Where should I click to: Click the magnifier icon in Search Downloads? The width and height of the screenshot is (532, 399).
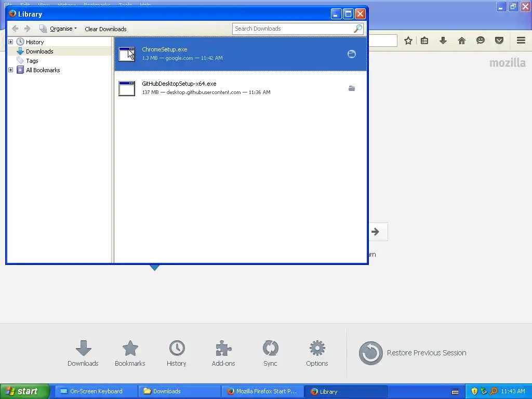coord(358,29)
